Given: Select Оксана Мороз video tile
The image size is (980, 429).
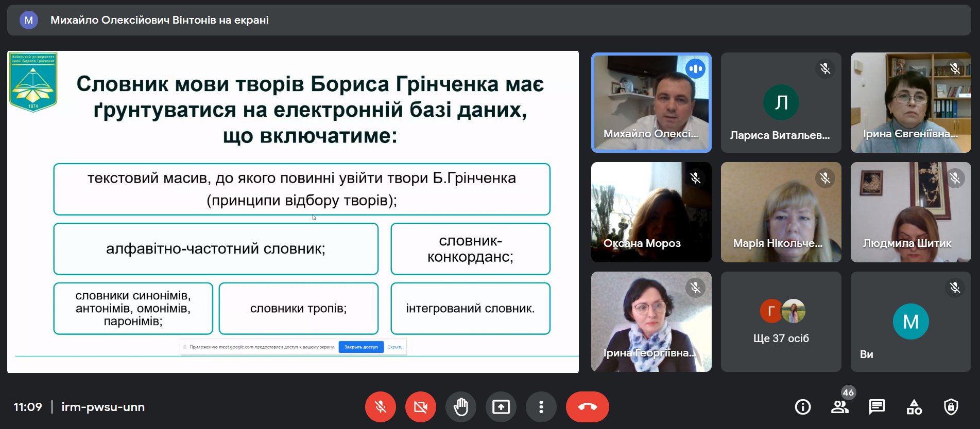Looking at the screenshot, I should point(651,212).
